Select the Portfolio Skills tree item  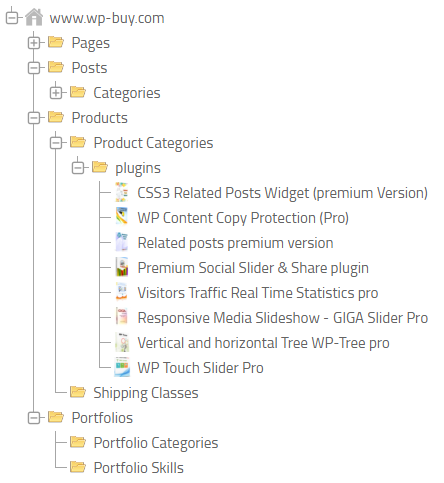click(x=138, y=468)
